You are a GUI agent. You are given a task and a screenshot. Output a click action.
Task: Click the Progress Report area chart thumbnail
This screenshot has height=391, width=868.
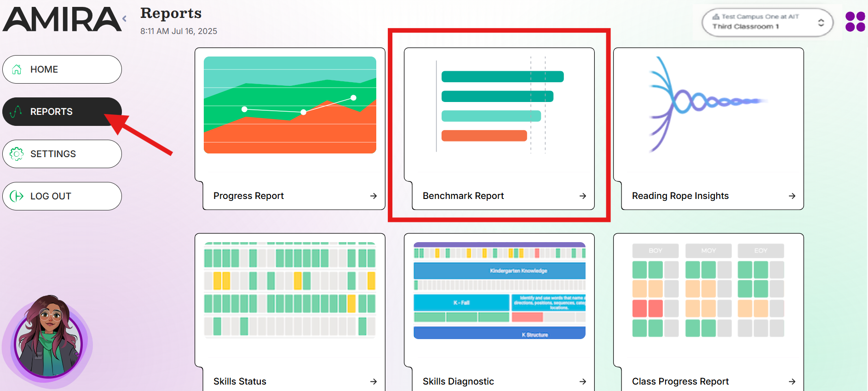(290, 105)
